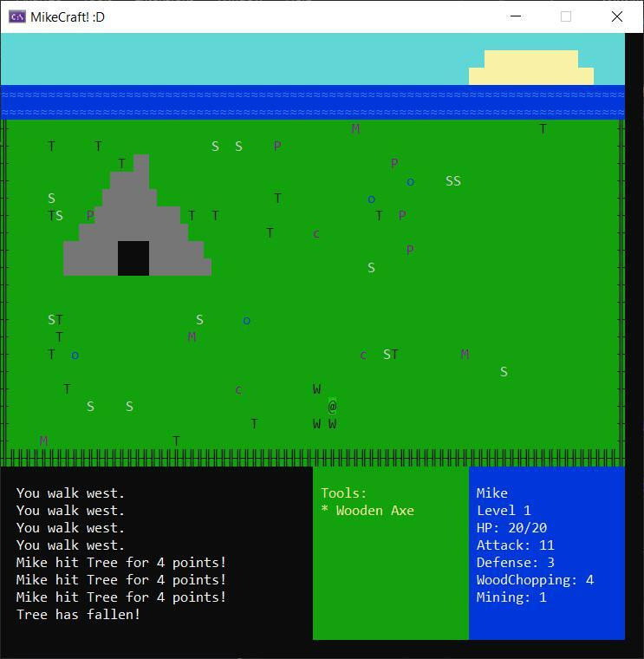Click the c glyph immediately left of an ST pair

(363, 356)
